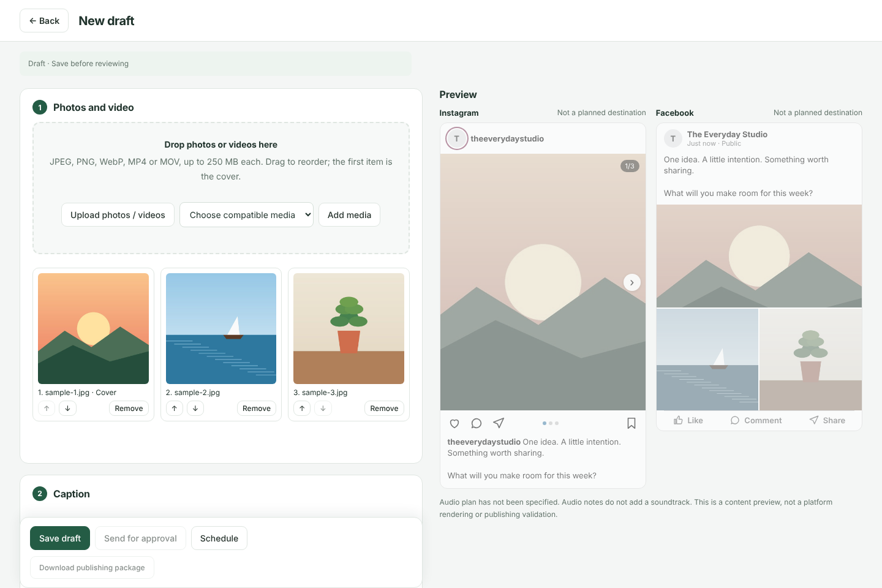Go back using the Back button
The width and height of the screenshot is (882, 588).
(x=44, y=21)
